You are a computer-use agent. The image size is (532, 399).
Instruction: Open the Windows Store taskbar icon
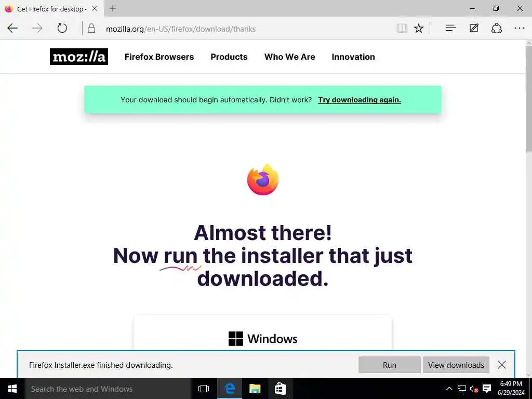pos(280,389)
